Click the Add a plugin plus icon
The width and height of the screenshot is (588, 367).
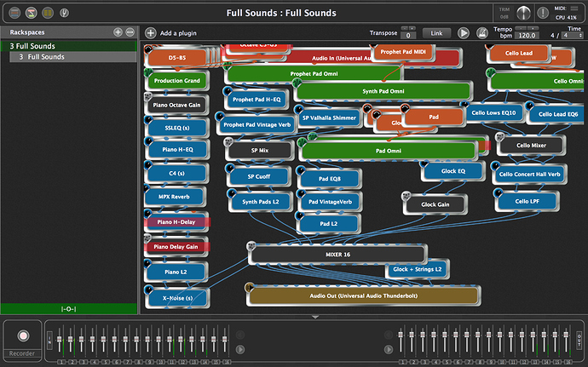pos(150,33)
